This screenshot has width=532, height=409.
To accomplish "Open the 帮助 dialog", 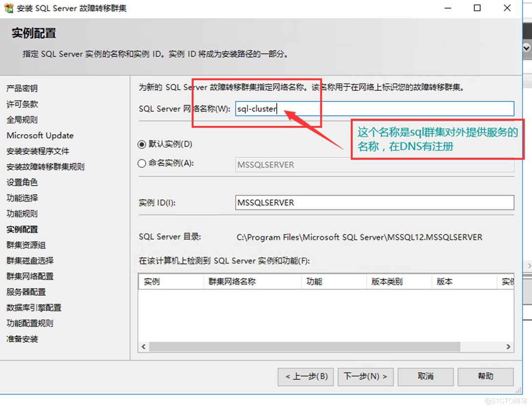I will tap(485, 376).
